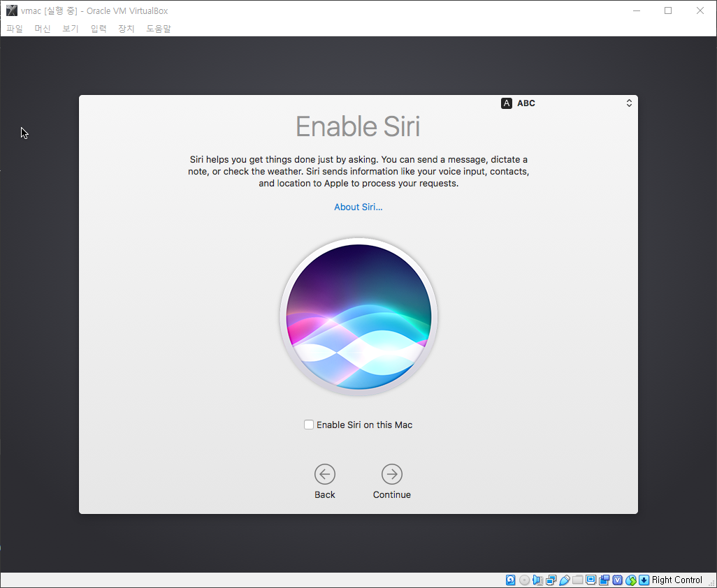Click the VirtualBox window title icon
Image resolution: width=717 pixels, height=588 pixels.
click(11, 10)
